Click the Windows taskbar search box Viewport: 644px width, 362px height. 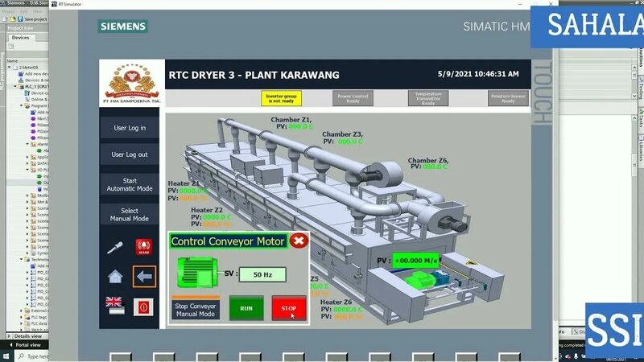point(33,356)
